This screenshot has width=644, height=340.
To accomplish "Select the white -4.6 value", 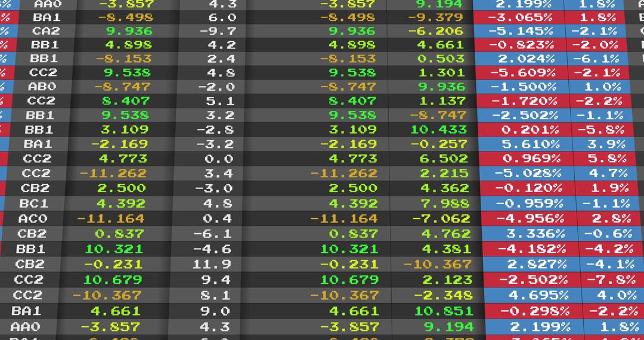I will tap(212, 249).
